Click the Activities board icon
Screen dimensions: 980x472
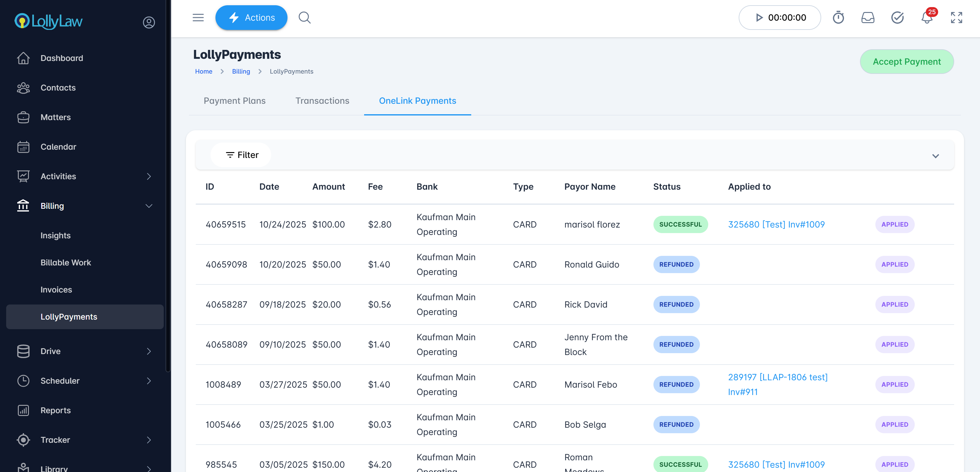point(23,176)
